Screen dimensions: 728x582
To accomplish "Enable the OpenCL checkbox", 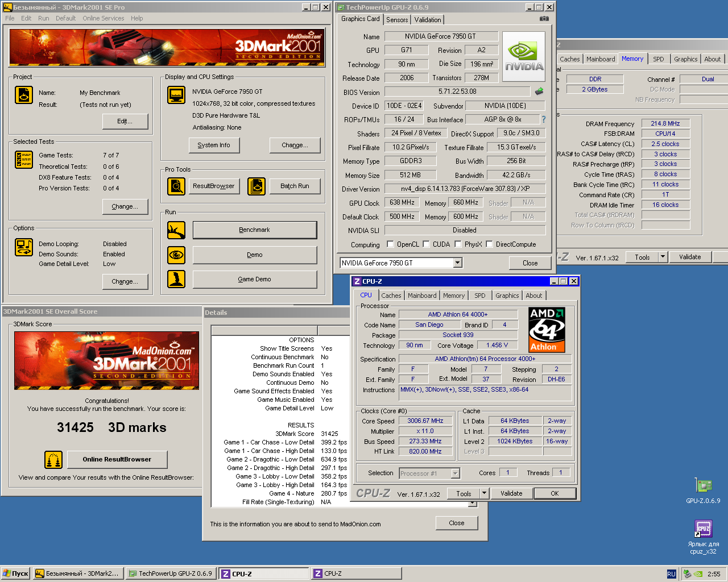I will 390,244.
